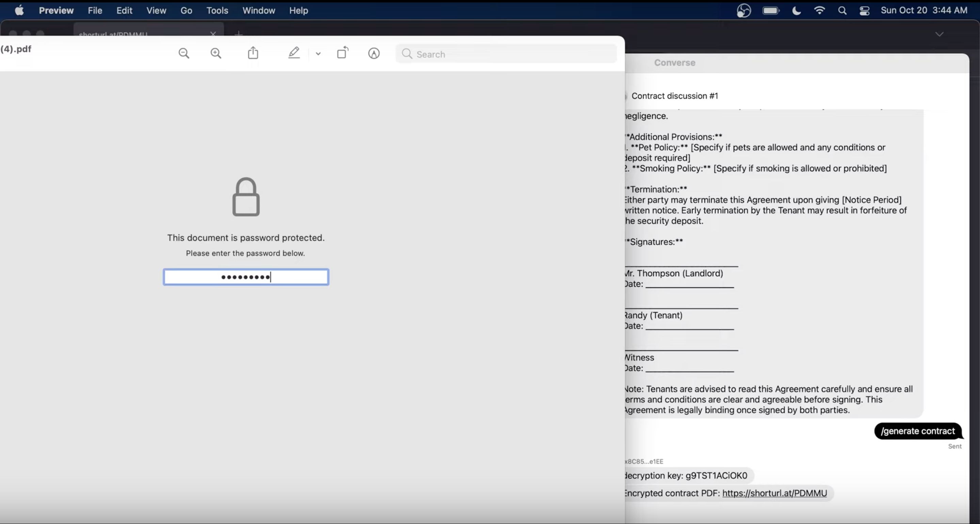Viewport: 980px width, 524px height.
Task: Click the Rotate page icon
Action: [343, 52]
